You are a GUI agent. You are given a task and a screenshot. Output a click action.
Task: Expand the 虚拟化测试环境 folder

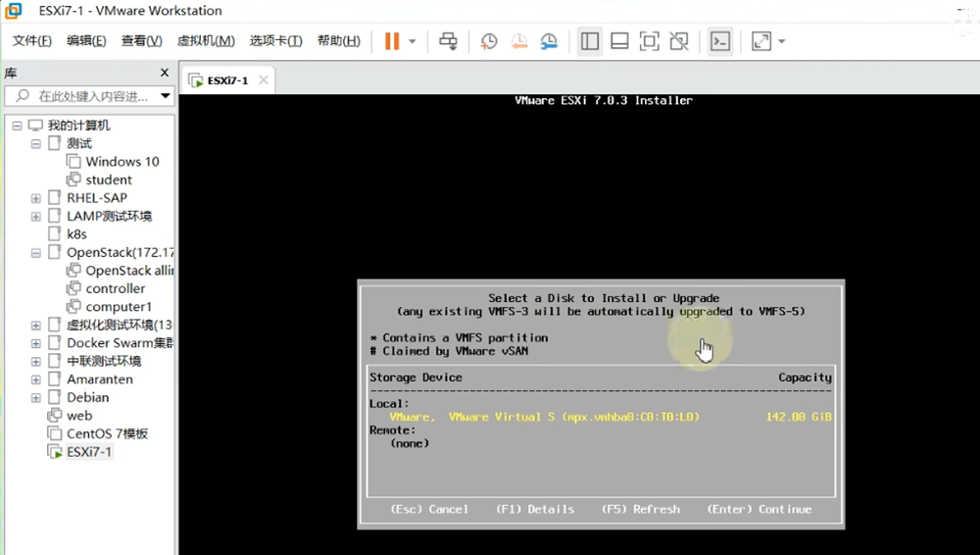click(x=35, y=326)
